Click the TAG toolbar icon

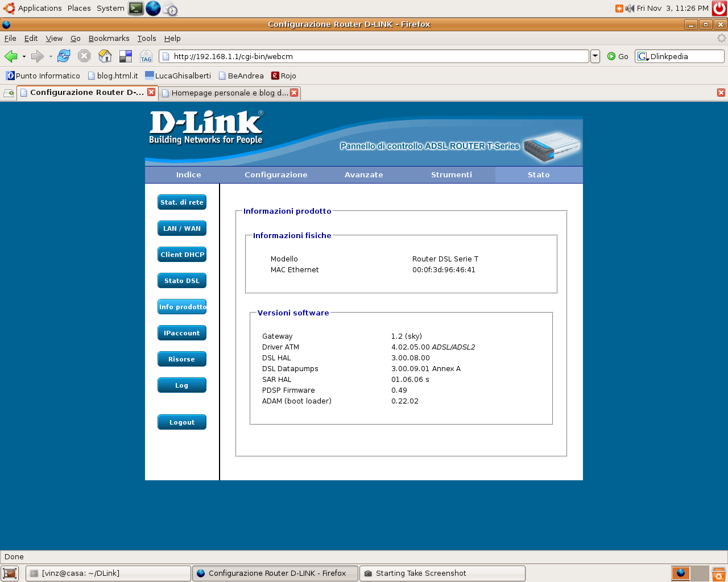click(146, 56)
